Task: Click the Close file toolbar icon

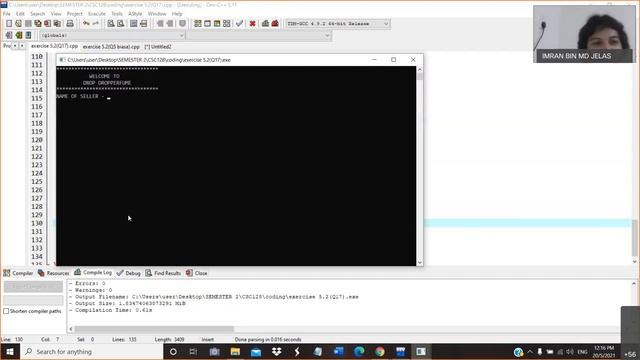Action: coord(48,24)
